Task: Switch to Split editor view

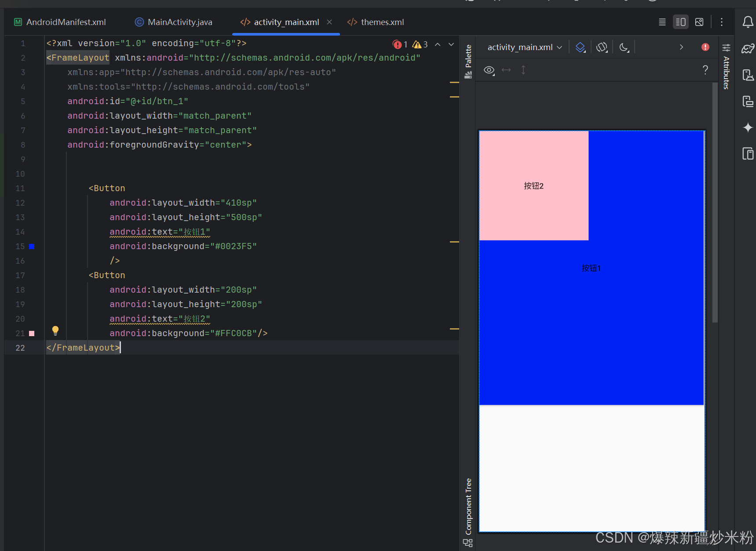Action: [680, 22]
